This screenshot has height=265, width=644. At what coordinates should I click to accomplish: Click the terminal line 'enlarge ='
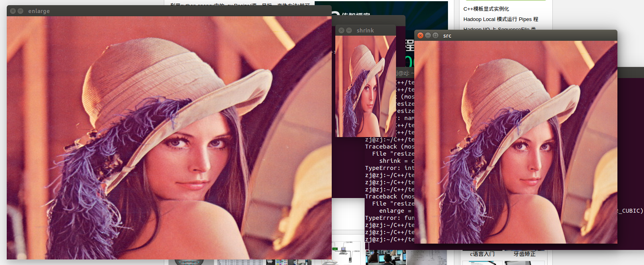395,211
